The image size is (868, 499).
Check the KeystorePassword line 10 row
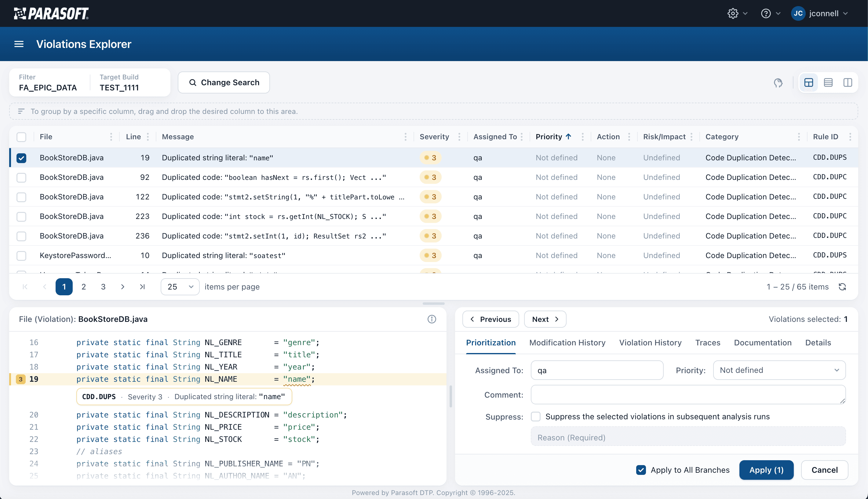21,255
